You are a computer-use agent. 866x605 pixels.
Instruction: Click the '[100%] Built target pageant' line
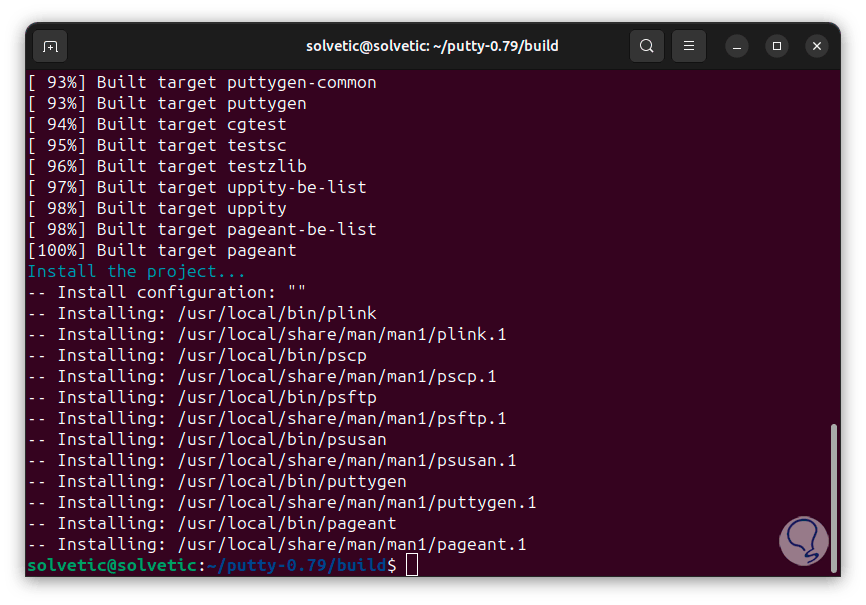(x=162, y=250)
